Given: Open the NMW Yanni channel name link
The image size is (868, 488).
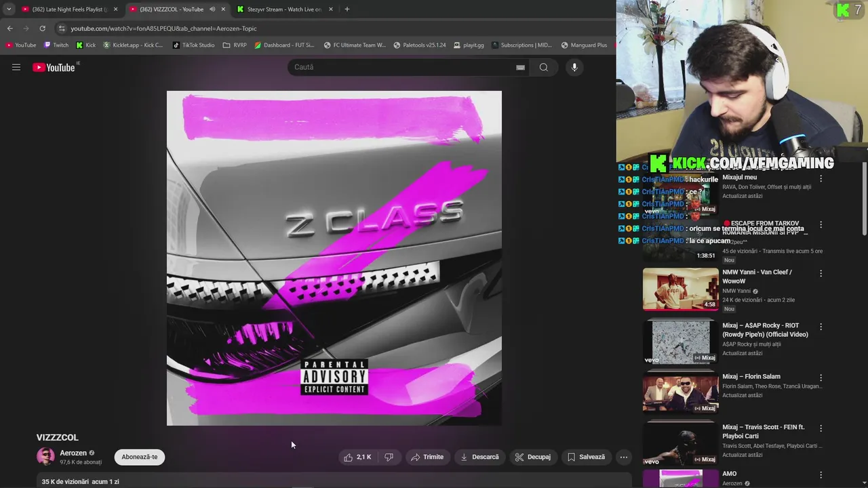Looking at the screenshot, I should coord(736,291).
